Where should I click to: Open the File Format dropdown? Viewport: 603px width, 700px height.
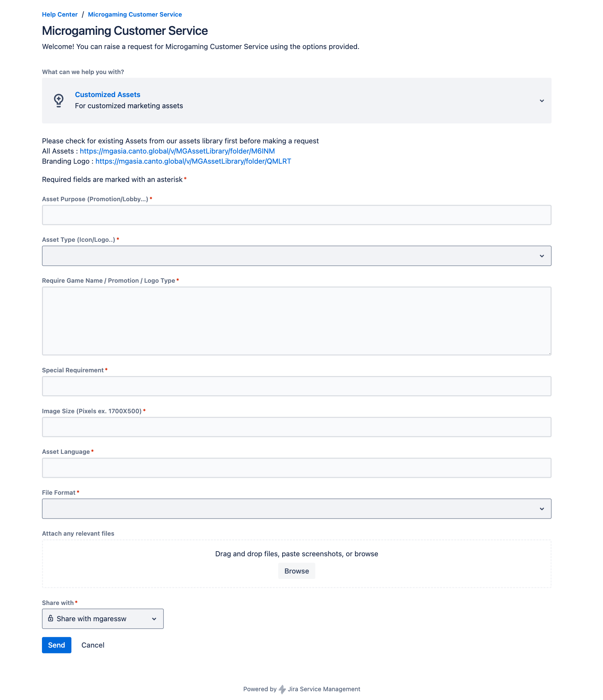[x=296, y=509]
